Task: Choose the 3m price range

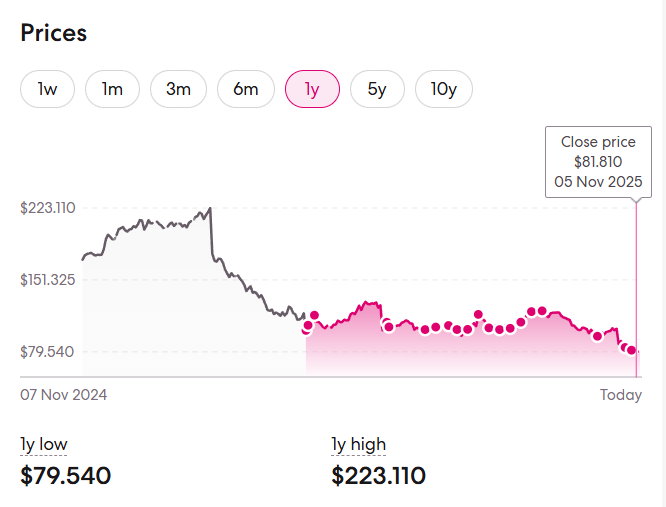Action: point(178,89)
